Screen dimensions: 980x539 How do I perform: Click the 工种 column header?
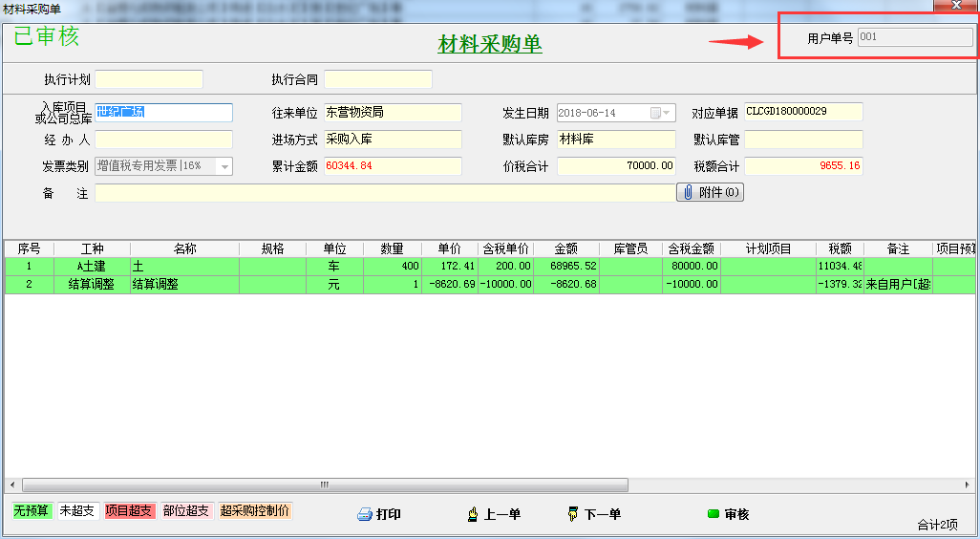pyautogui.click(x=92, y=248)
